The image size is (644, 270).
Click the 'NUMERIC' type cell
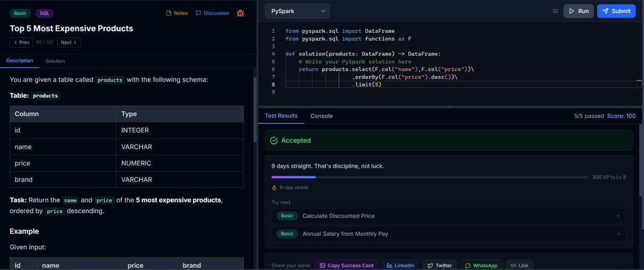pos(180,163)
